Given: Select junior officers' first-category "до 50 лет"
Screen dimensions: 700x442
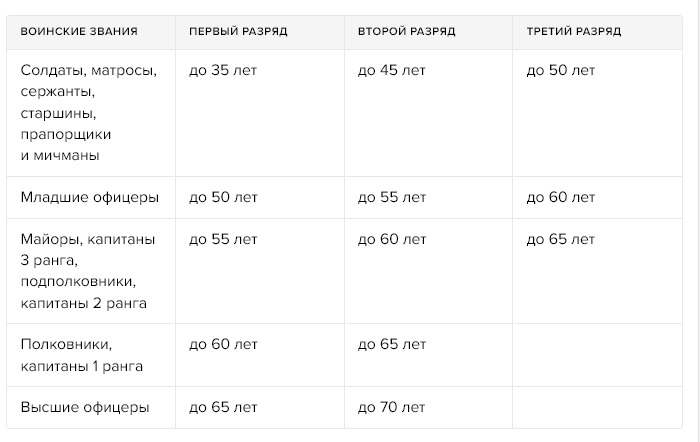Looking at the screenshot, I should 223,197.
